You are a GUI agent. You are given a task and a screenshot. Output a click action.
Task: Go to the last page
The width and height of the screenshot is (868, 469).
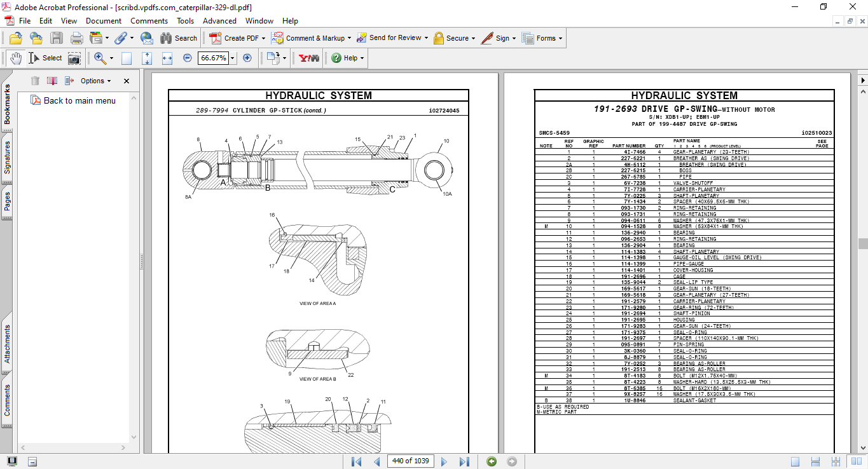(464, 461)
